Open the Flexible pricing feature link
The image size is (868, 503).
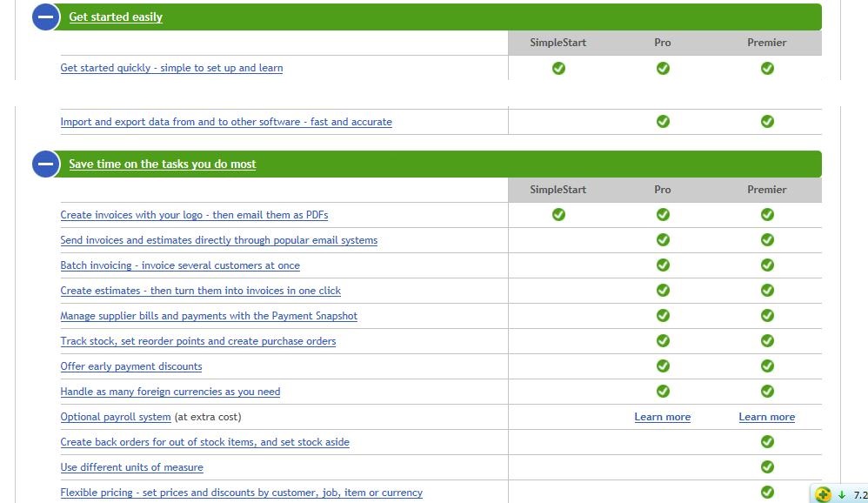(242, 493)
